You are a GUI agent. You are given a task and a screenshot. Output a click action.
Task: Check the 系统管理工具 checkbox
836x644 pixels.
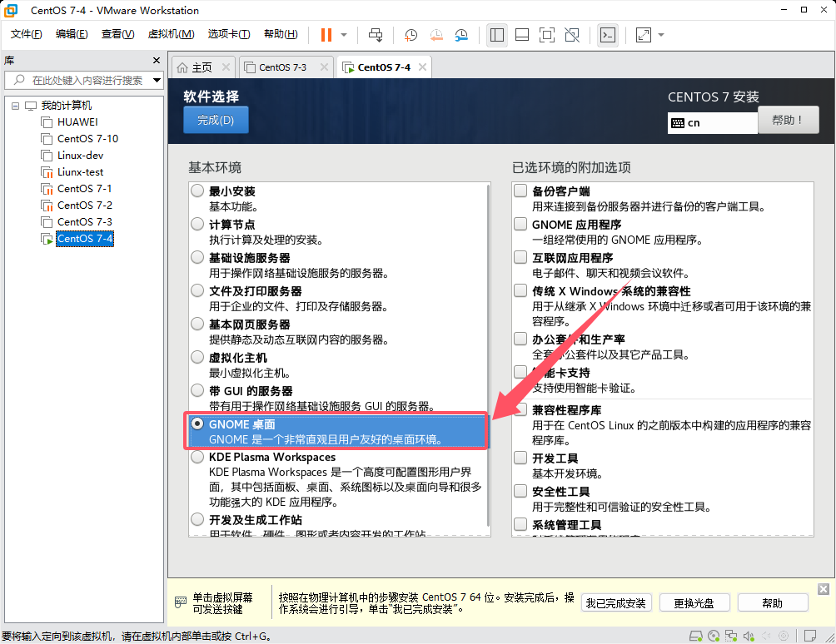pyautogui.click(x=520, y=524)
